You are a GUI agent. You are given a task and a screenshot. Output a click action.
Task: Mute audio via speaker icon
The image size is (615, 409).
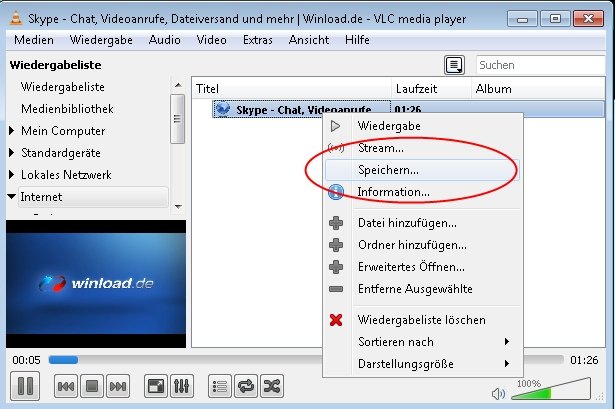coord(498,393)
